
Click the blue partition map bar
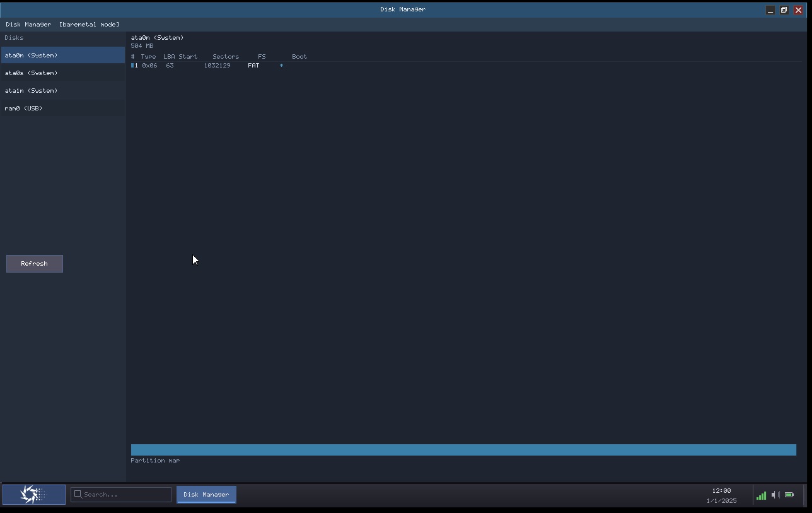pos(463,450)
